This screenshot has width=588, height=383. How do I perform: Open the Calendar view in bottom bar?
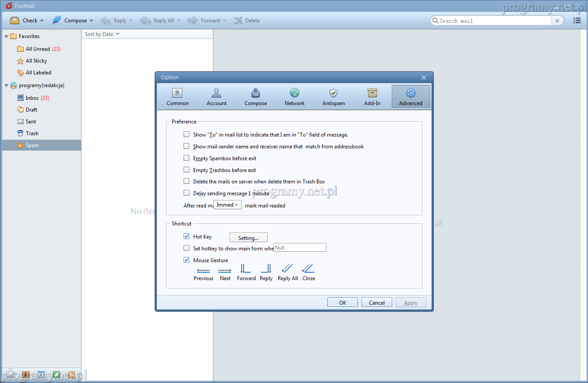[41, 375]
